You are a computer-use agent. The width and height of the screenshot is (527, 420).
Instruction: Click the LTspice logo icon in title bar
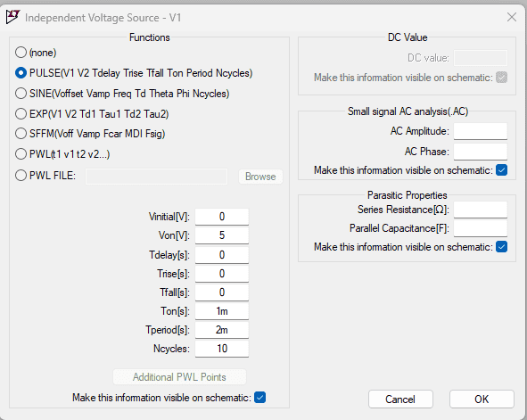12,17
